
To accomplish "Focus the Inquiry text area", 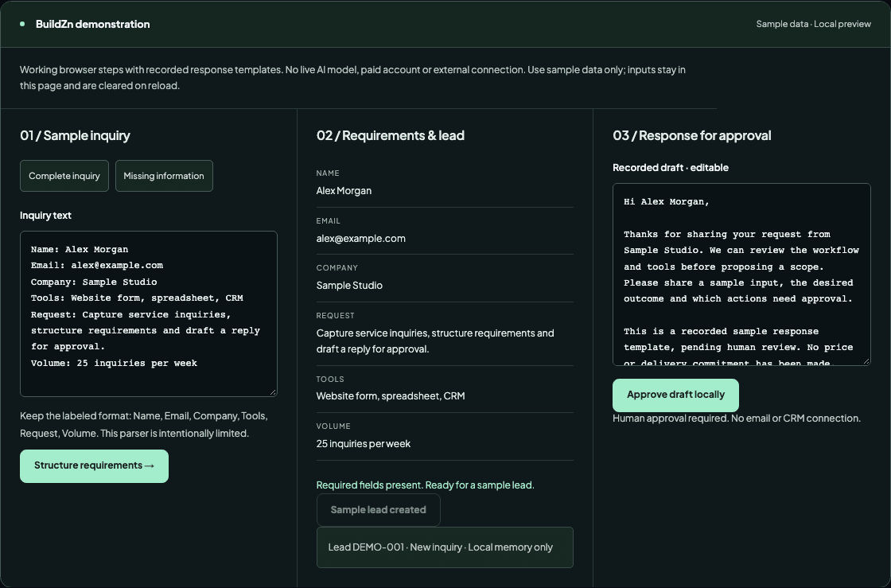I will coord(148,313).
